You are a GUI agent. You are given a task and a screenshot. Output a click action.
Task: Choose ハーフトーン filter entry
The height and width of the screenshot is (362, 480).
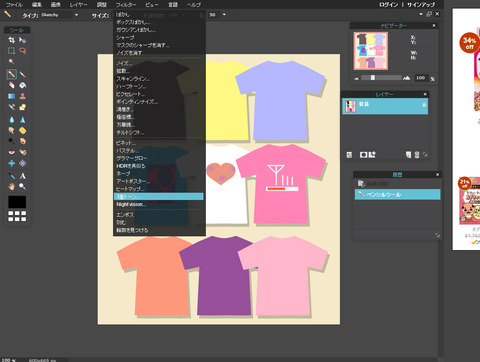(x=159, y=87)
